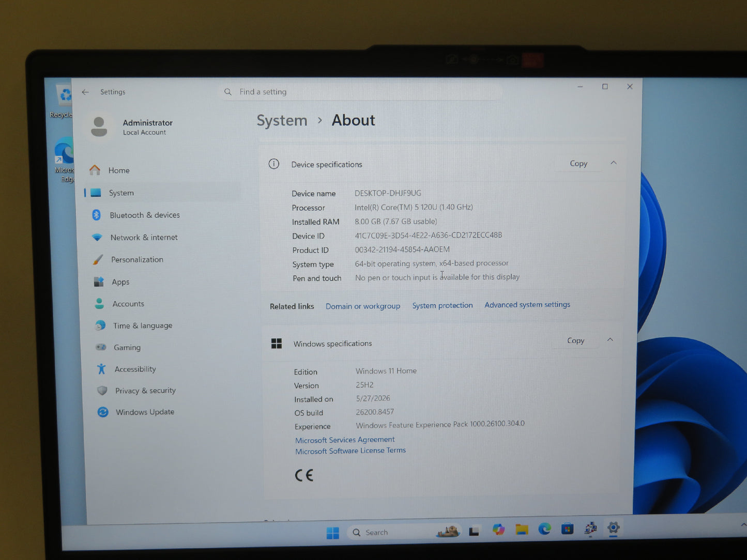747x560 pixels.
Task: Open the Recycle Bin desktop icon
Action: pyautogui.click(x=63, y=101)
